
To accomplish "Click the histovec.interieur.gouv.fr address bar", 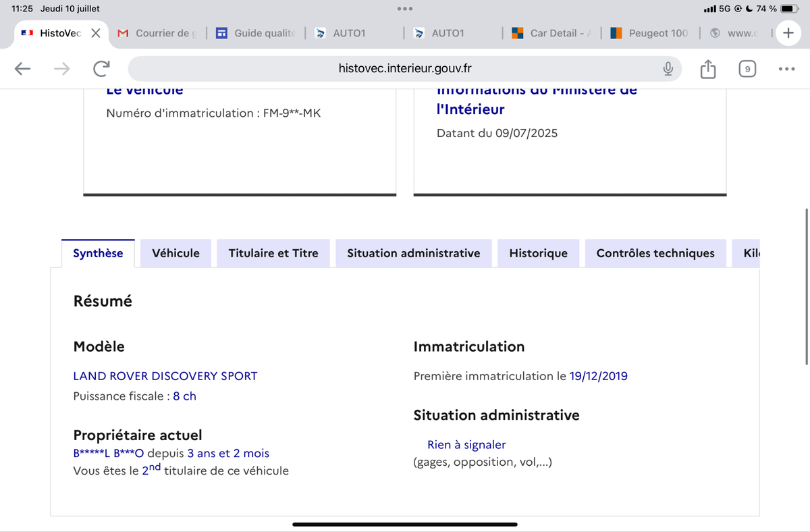I will (405, 69).
